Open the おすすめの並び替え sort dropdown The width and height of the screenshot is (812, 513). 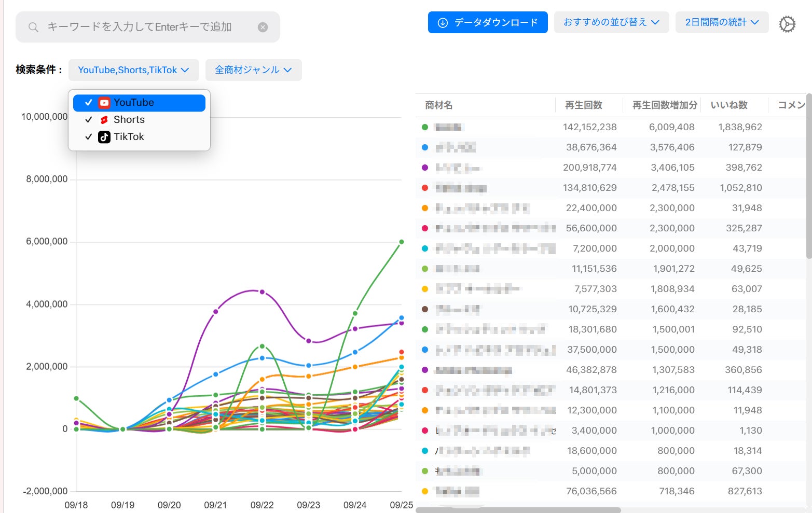point(611,22)
